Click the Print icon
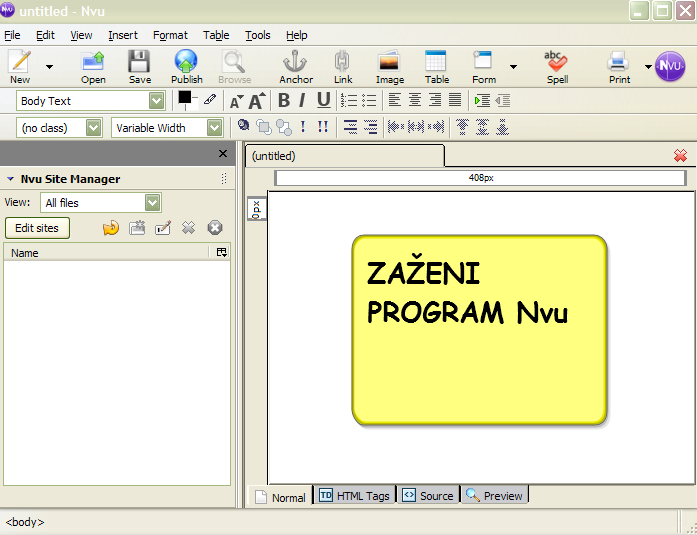Screen dimensions: 697x535 [x=619, y=66]
